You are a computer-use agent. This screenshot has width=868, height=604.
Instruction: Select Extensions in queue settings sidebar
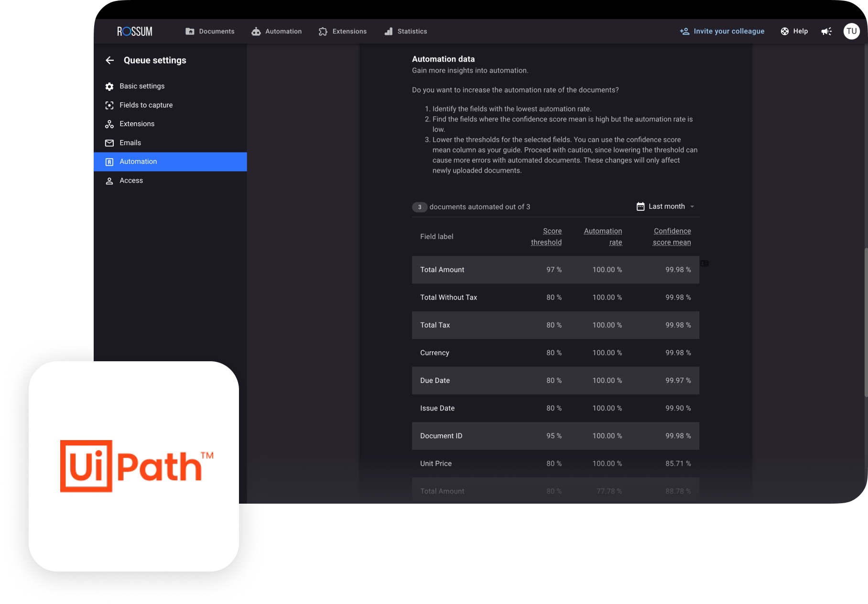(x=170, y=124)
